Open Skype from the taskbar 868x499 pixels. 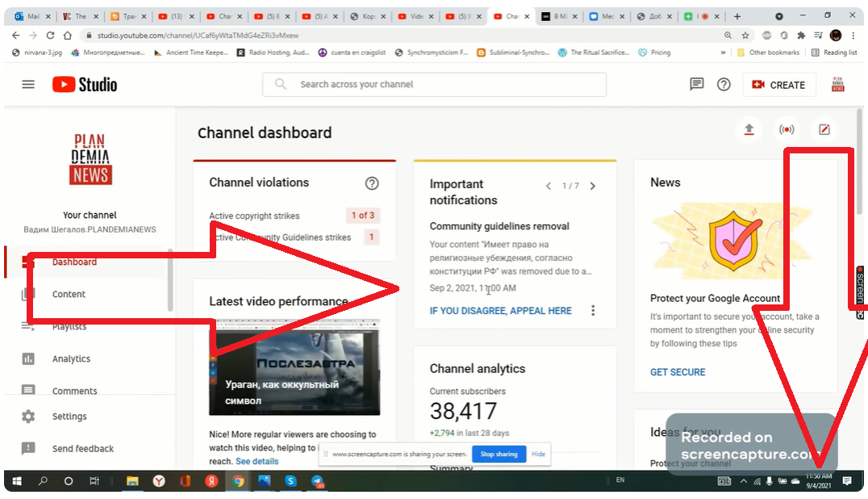coord(290,480)
